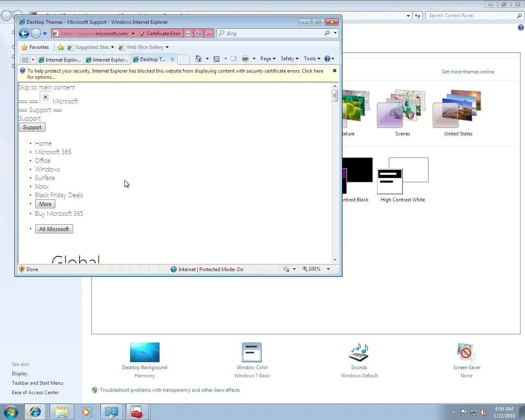Click the Home page icon

click(x=199, y=59)
